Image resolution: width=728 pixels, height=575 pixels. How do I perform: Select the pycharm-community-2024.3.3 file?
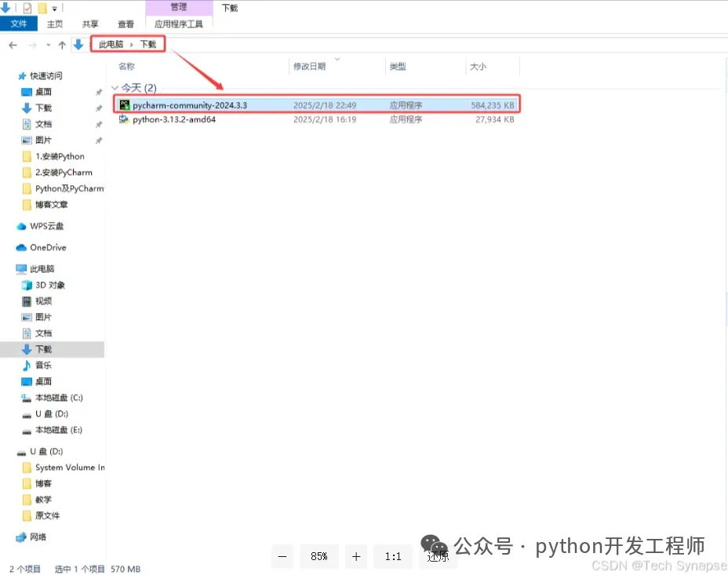pos(317,105)
